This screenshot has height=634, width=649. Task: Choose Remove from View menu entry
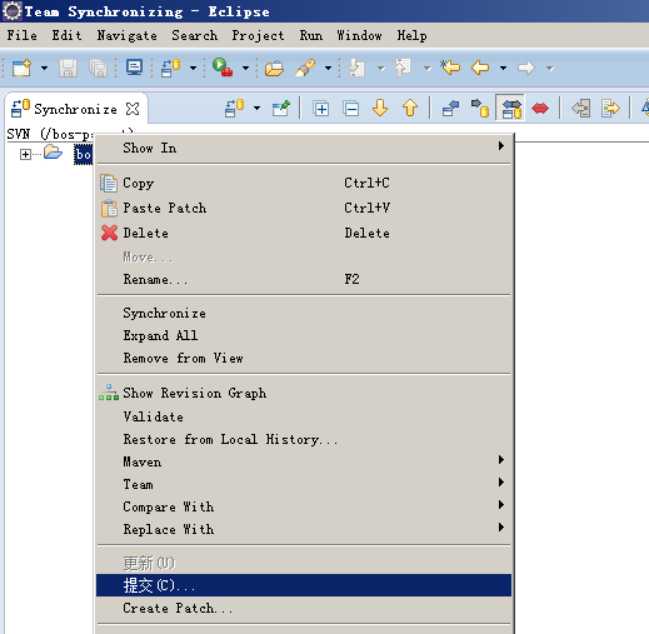point(304,358)
